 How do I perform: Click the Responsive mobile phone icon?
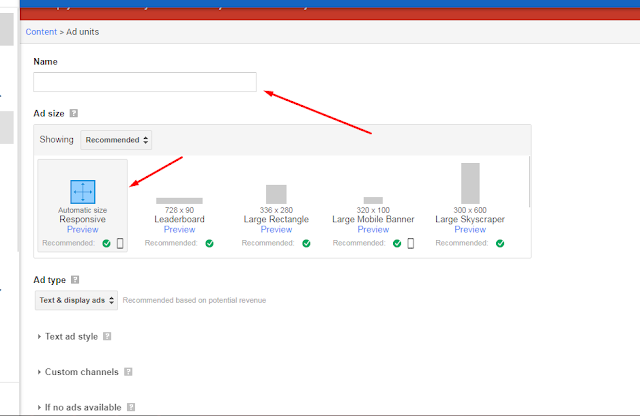click(x=120, y=243)
